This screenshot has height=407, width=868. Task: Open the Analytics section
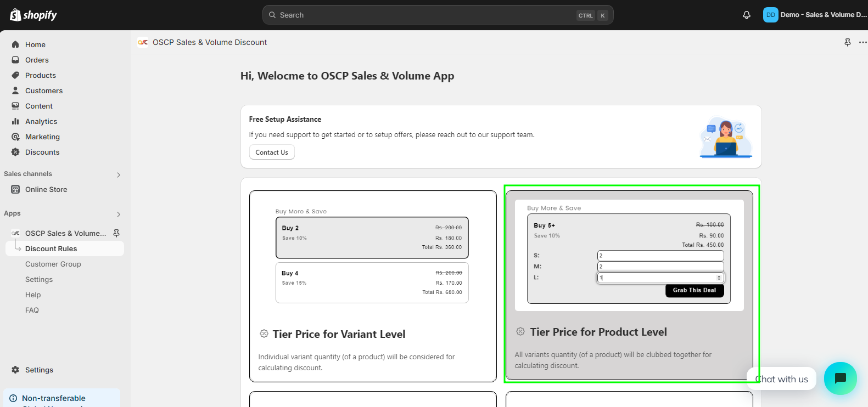pyautogui.click(x=41, y=121)
